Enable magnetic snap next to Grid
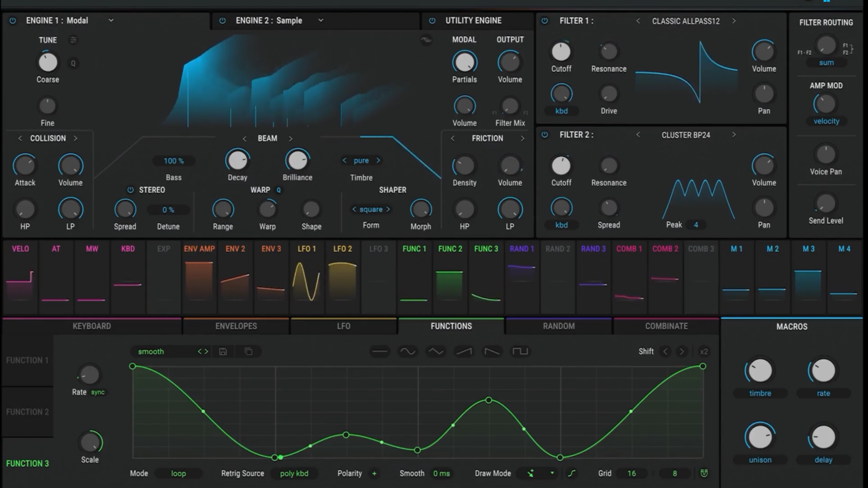This screenshot has width=868, height=488. pyautogui.click(x=704, y=473)
